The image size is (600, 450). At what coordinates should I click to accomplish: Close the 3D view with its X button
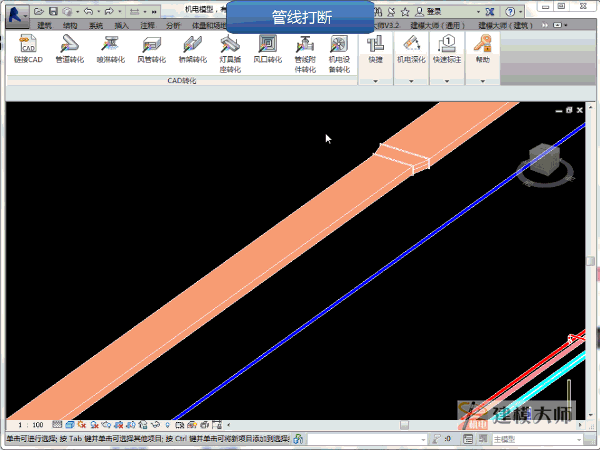(x=580, y=110)
